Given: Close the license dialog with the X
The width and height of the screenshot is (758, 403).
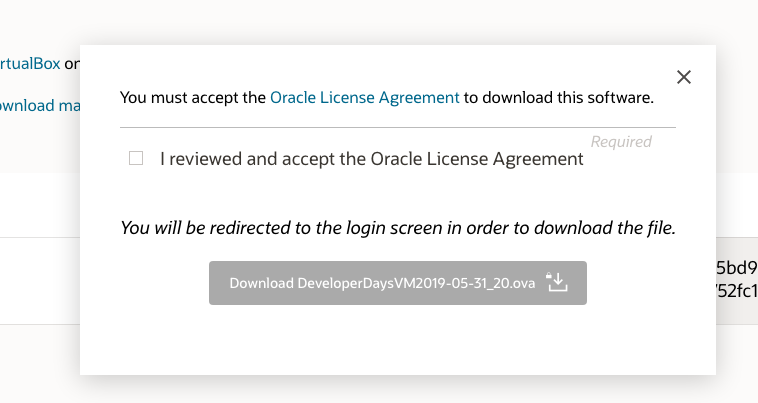Looking at the screenshot, I should click(x=684, y=77).
